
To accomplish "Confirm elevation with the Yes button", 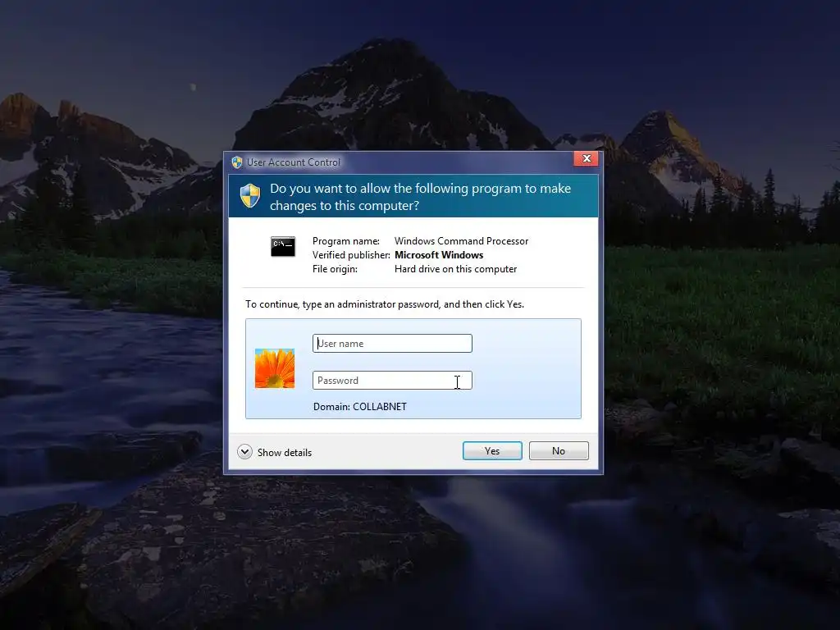I will pyautogui.click(x=492, y=451).
